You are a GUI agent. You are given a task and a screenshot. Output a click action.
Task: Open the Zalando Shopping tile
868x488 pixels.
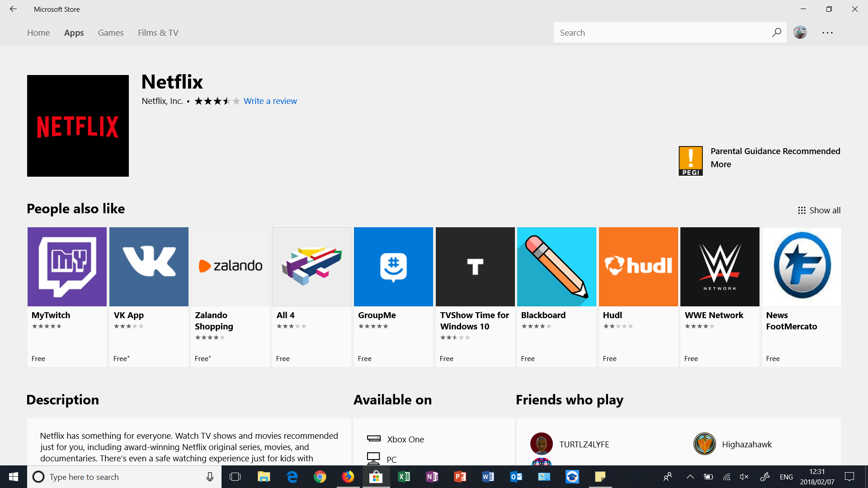click(x=230, y=296)
